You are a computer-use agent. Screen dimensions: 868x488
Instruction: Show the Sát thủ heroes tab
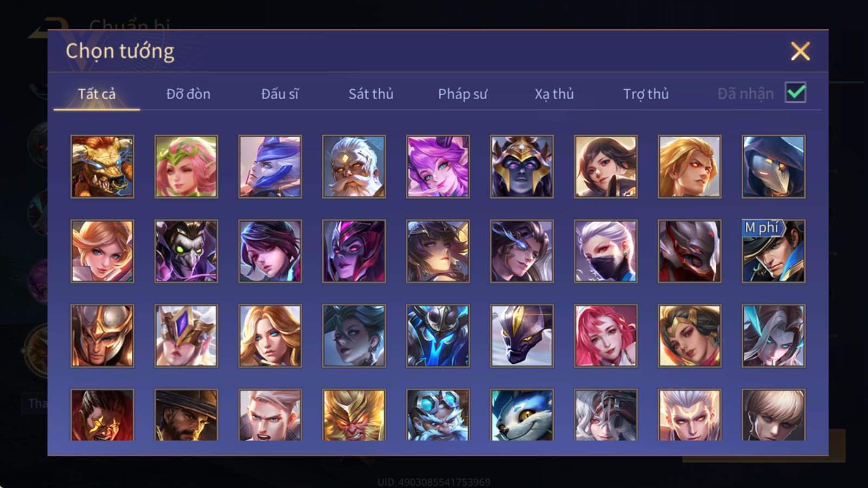pyautogui.click(x=371, y=94)
